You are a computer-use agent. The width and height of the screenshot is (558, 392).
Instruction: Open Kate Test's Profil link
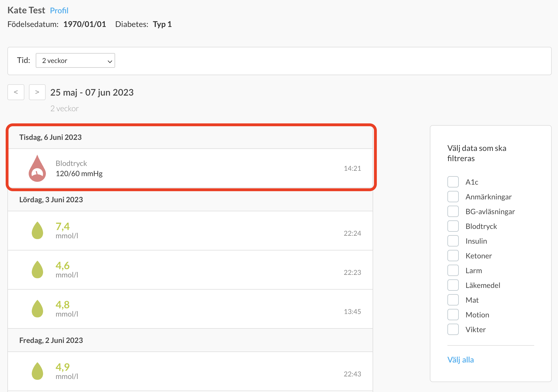[x=59, y=10]
